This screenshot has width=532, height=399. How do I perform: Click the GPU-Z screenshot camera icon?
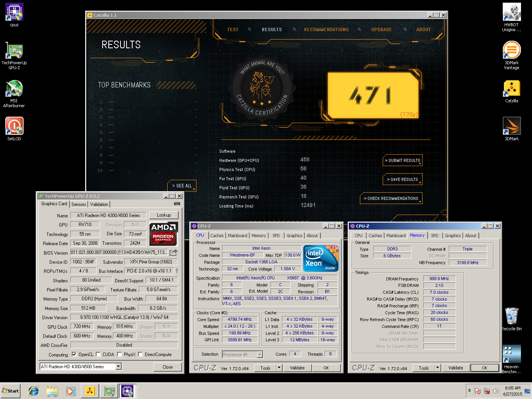[177, 204]
